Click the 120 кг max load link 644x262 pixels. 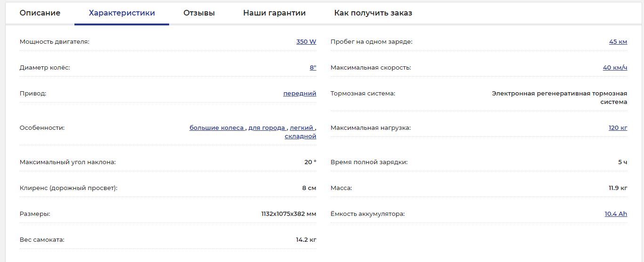pos(618,127)
